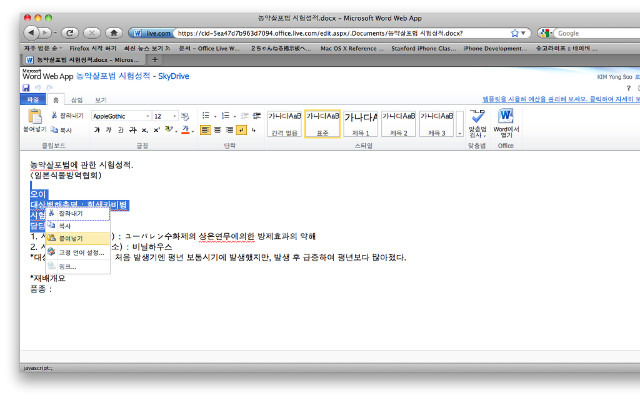This screenshot has width=640, height=399.
Task: Click the template advertisement link
Action: (561, 99)
